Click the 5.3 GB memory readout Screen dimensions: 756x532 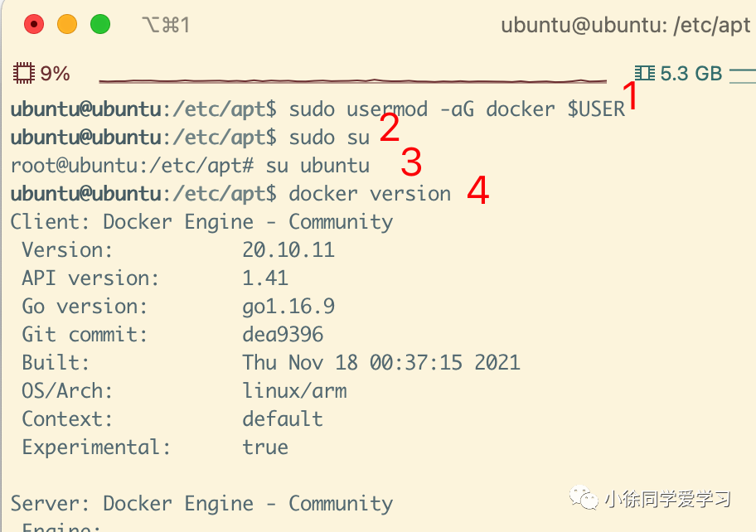click(x=691, y=74)
